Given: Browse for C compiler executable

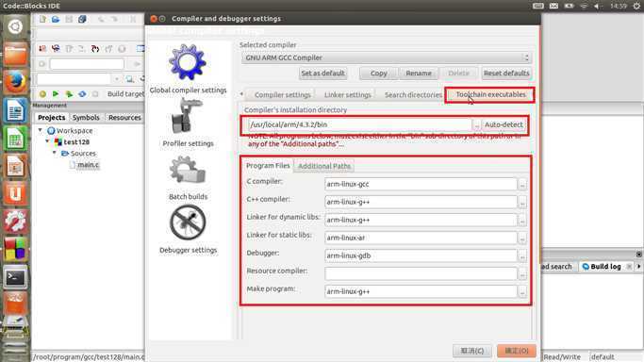Looking at the screenshot, I should pos(522,184).
